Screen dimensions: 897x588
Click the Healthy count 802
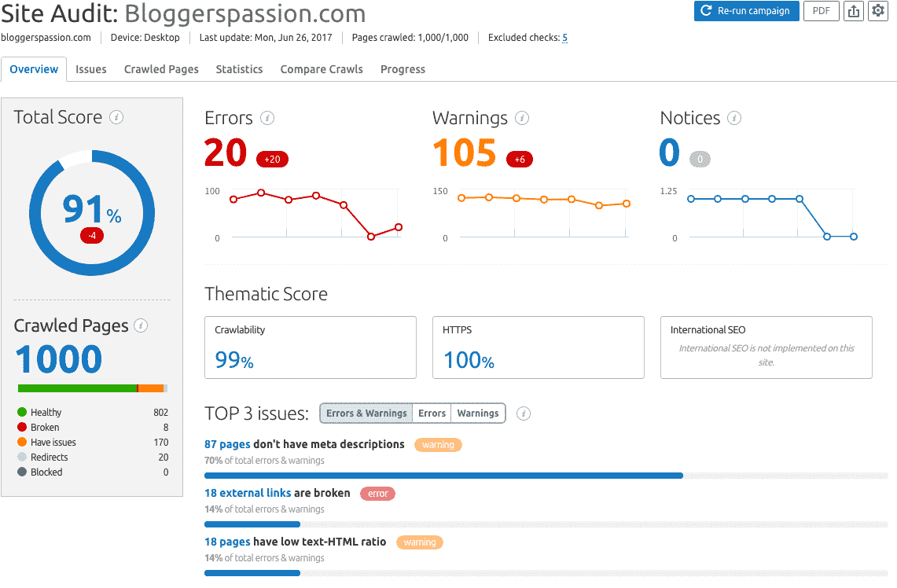pyautogui.click(x=160, y=413)
